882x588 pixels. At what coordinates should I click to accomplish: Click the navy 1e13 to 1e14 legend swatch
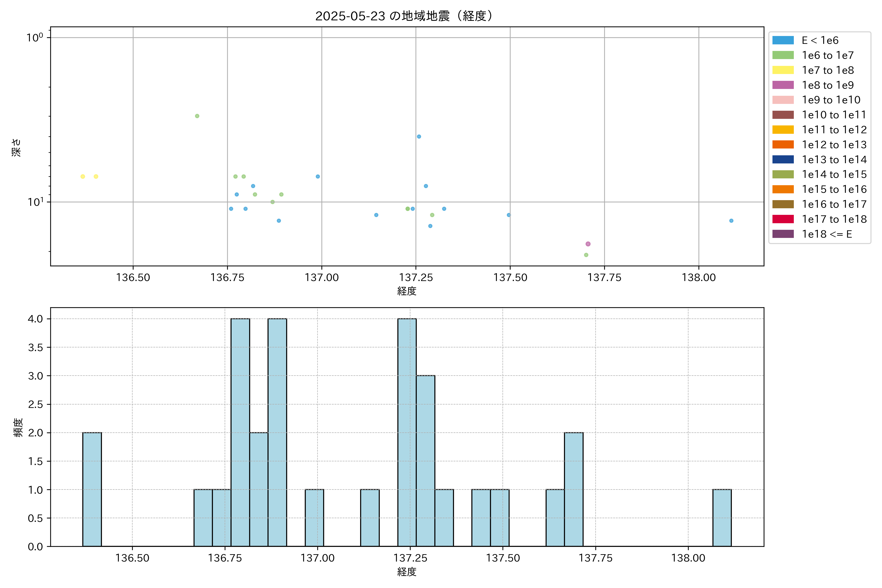click(783, 159)
